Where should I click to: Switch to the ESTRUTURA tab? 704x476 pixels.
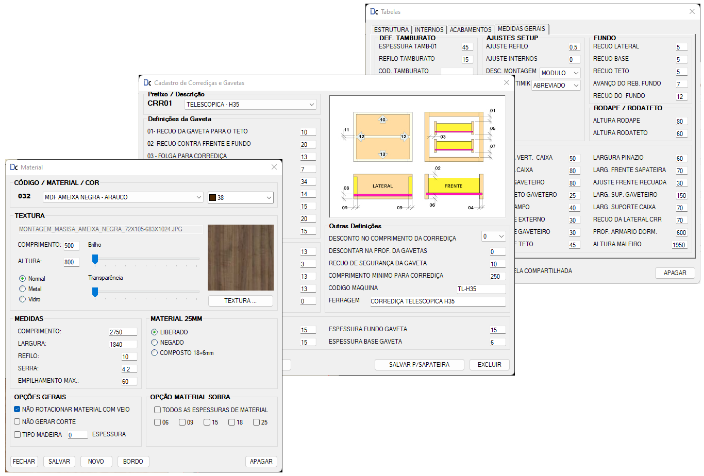[x=391, y=29]
